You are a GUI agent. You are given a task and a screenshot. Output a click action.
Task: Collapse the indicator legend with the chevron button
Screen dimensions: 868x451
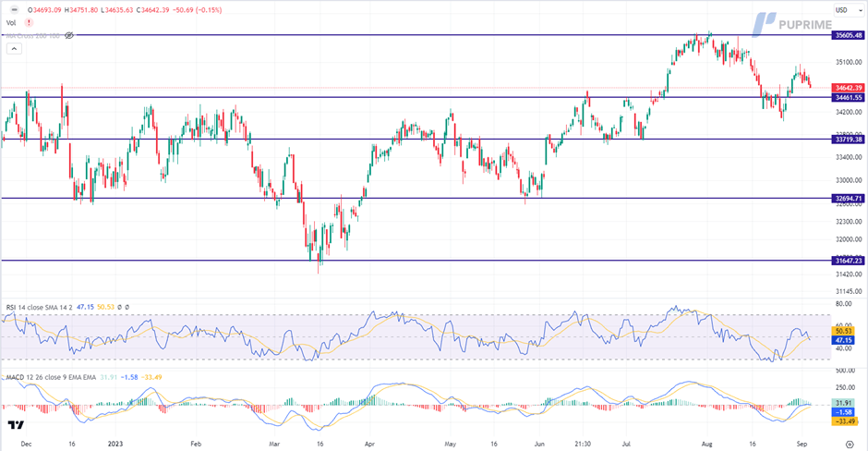(15, 49)
